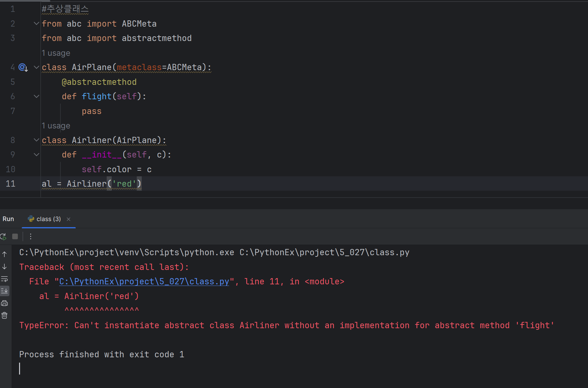Click line number 4 in the gutter
The height and width of the screenshot is (388, 588).
pos(13,67)
